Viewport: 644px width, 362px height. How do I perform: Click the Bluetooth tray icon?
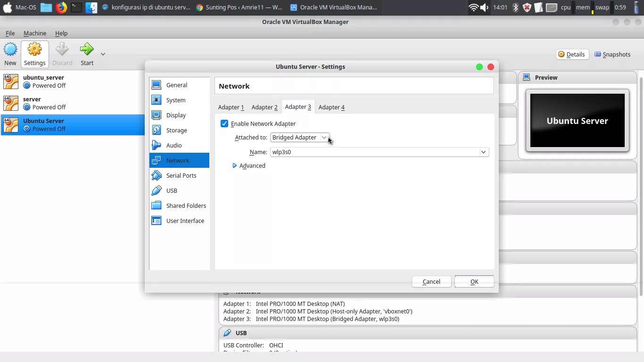[x=516, y=7]
